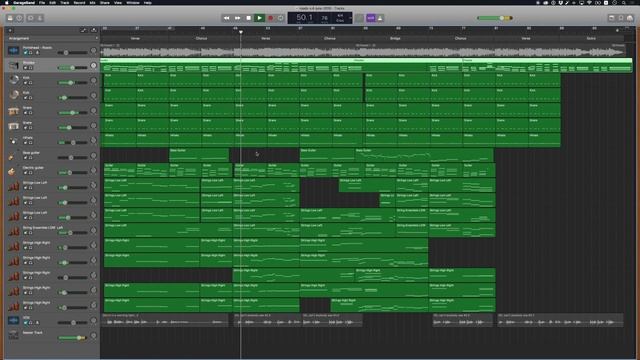This screenshot has width=640, height=360.
Task: Toggle Catch Playhead button
Action: [x=94, y=30]
